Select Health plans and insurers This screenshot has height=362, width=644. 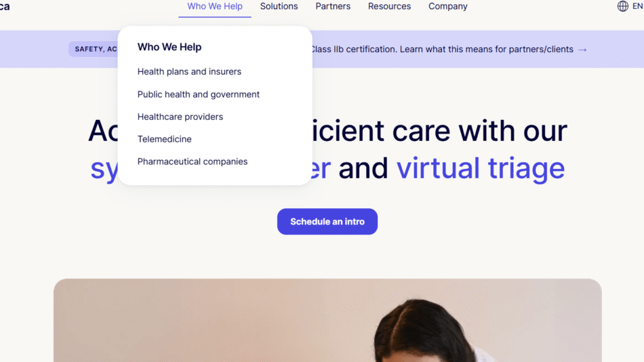[x=189, y=71]
